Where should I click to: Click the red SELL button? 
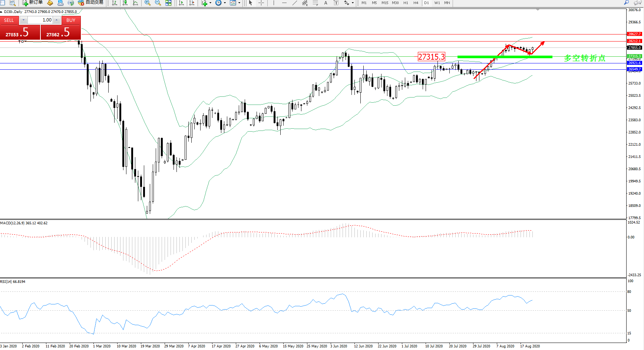tap(9, 20)
